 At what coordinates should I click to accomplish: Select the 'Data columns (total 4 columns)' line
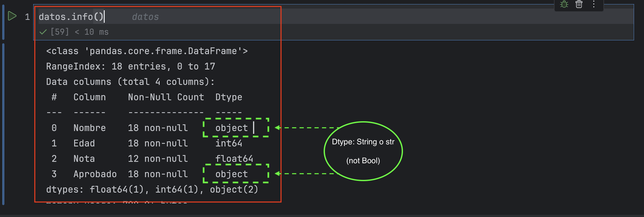(x=130, y=82)
